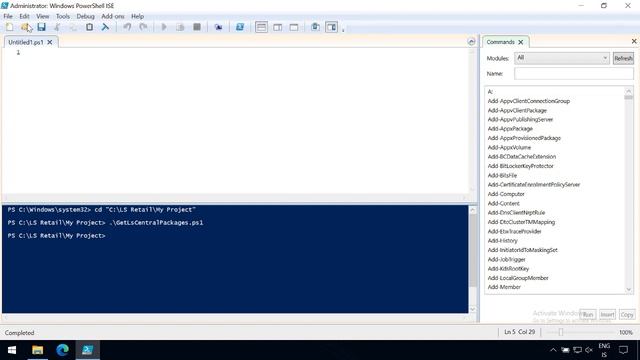The width and height of the screenshot is (640, 360).
Task: Open the Windows Start menu
Action: click(12, 350)
